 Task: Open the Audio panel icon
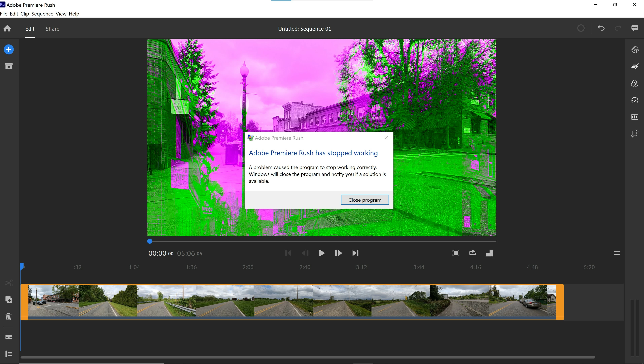tap(635, 117)
